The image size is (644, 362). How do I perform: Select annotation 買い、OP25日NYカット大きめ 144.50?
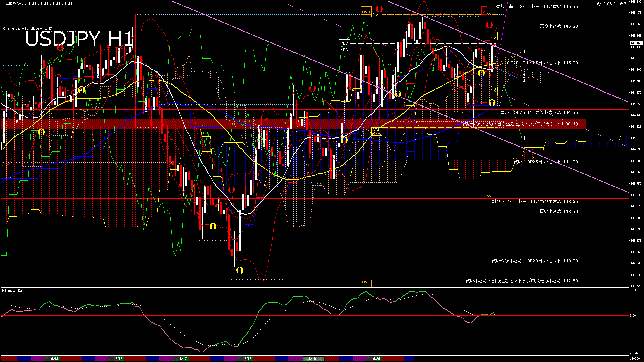click(x=539, y=113)
